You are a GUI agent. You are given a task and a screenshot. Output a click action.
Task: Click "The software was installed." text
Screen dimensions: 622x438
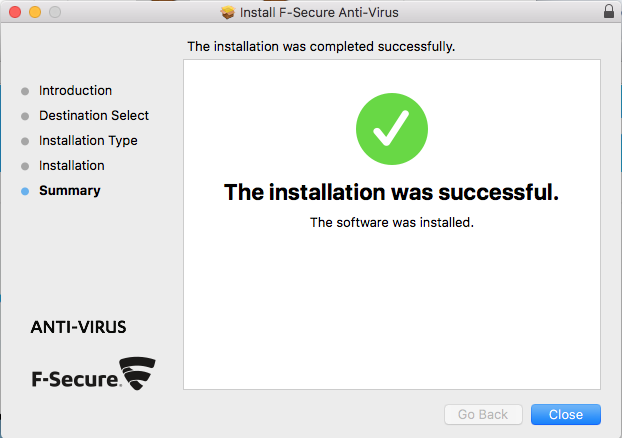pos(391,222)
